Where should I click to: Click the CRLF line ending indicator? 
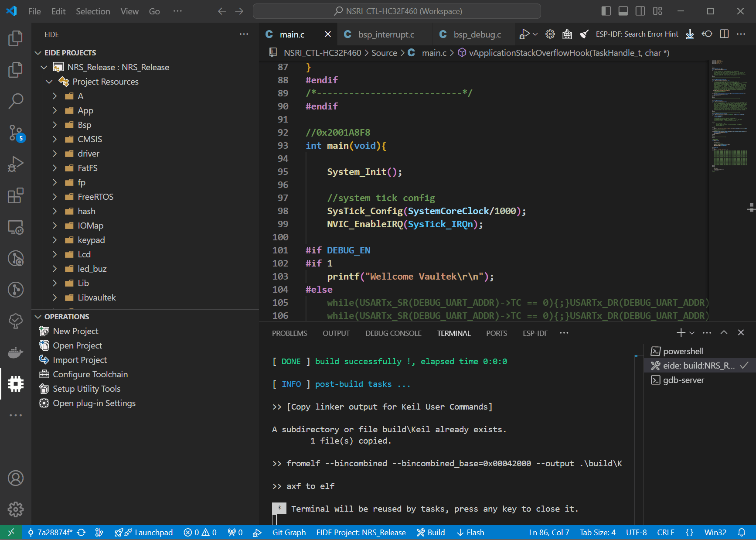[x=665, y=533]
